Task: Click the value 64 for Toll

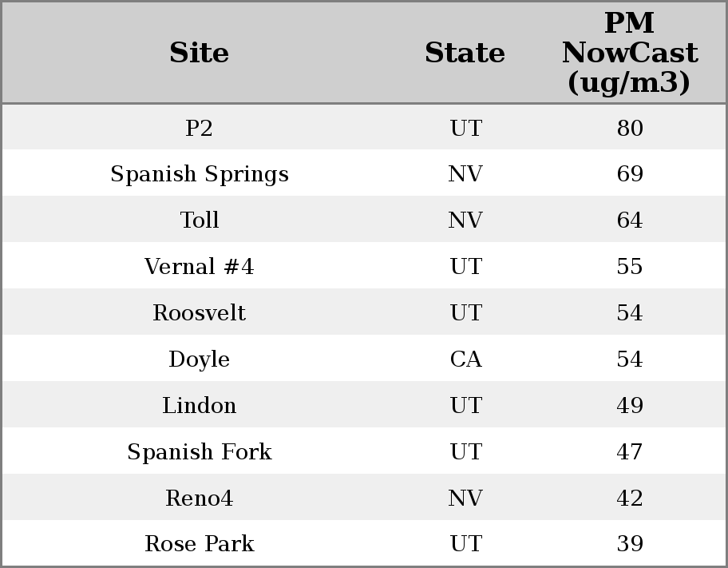Action: tap(630, 220)
